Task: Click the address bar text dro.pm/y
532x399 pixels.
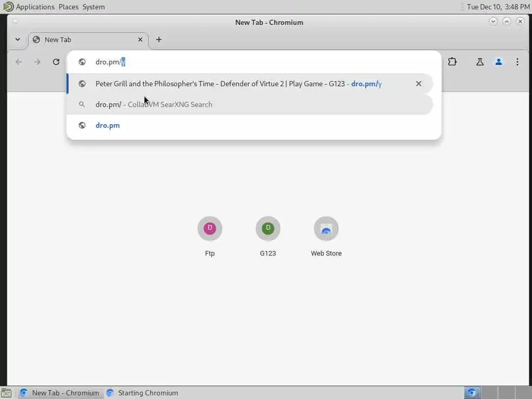Action: click(x=110, y=62)
